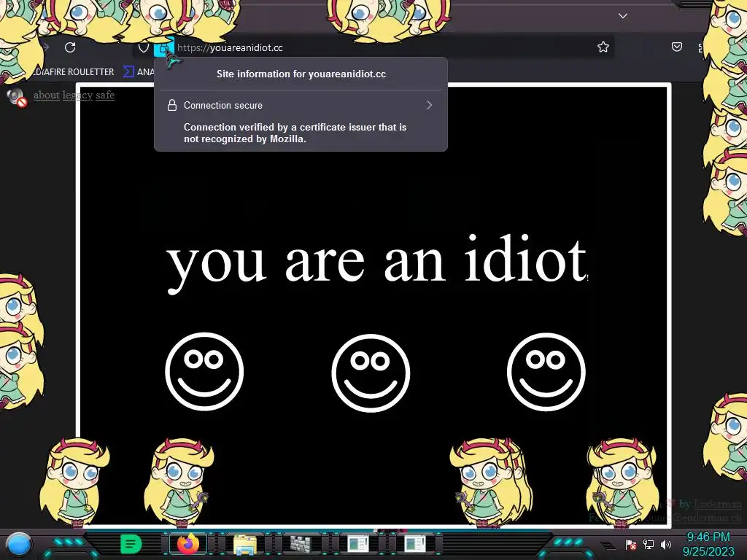Open the 'legacy' link
The image size is (747, 560).
(77, 96)
